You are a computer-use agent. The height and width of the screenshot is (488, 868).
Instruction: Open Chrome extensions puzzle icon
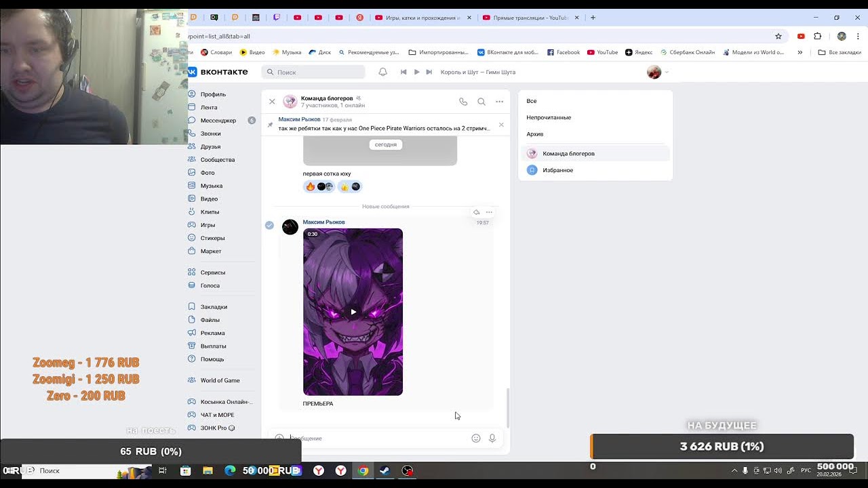tap(818, 36)
